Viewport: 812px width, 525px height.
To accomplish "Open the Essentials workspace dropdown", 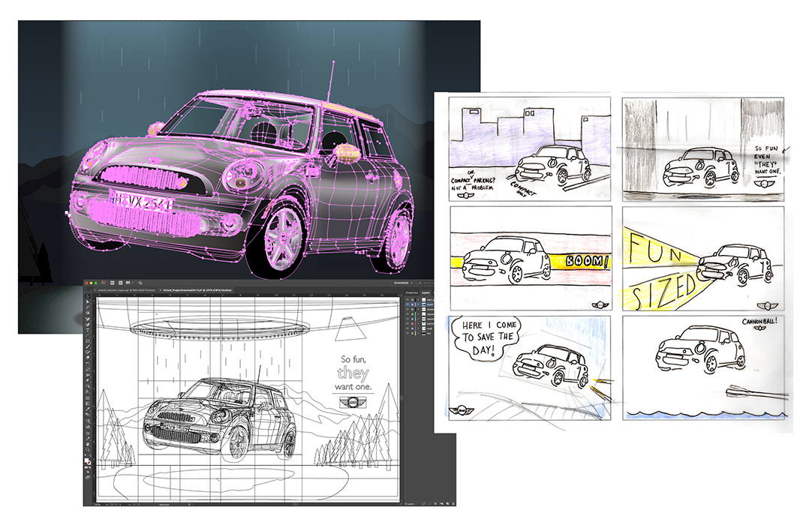I will coord(404,283).
